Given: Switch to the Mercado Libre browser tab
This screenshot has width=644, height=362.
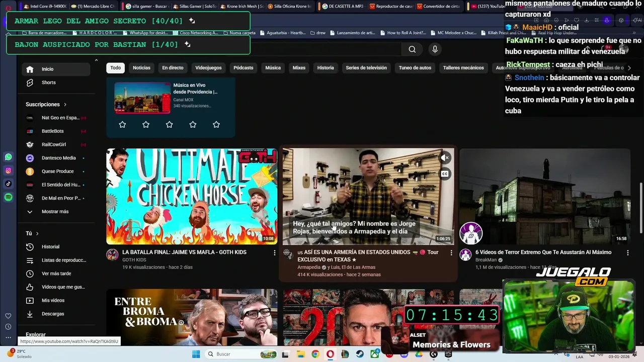Looking at the screenshot, I should [93, 6].
